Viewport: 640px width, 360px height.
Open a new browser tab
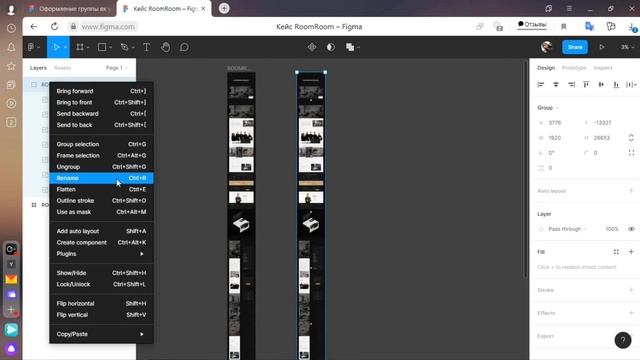pos(224,8)
